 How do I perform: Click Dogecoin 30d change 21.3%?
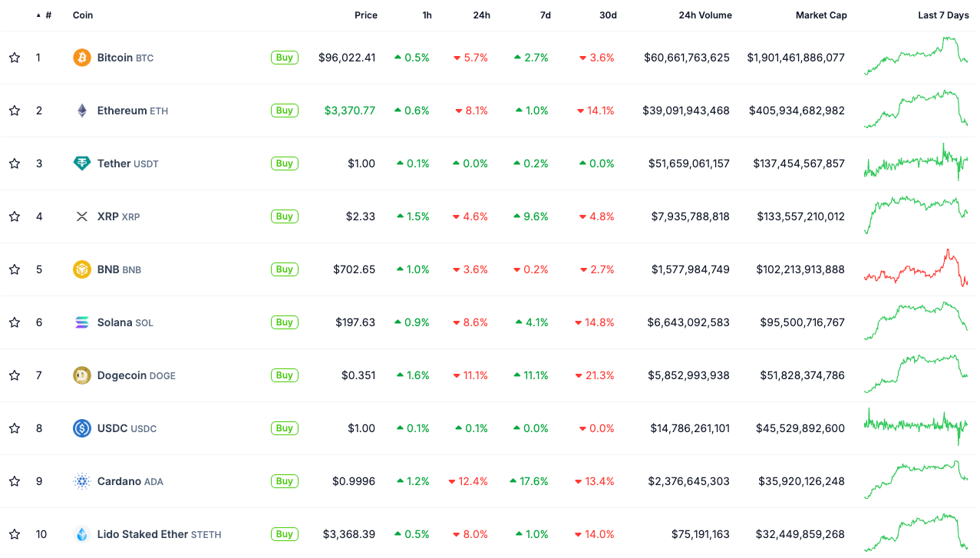(595, 375)
